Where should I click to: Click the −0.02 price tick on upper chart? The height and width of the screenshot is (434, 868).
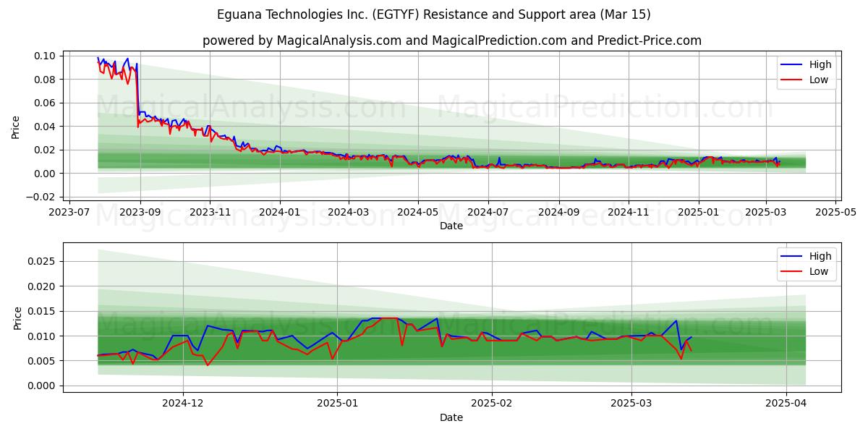41,197
